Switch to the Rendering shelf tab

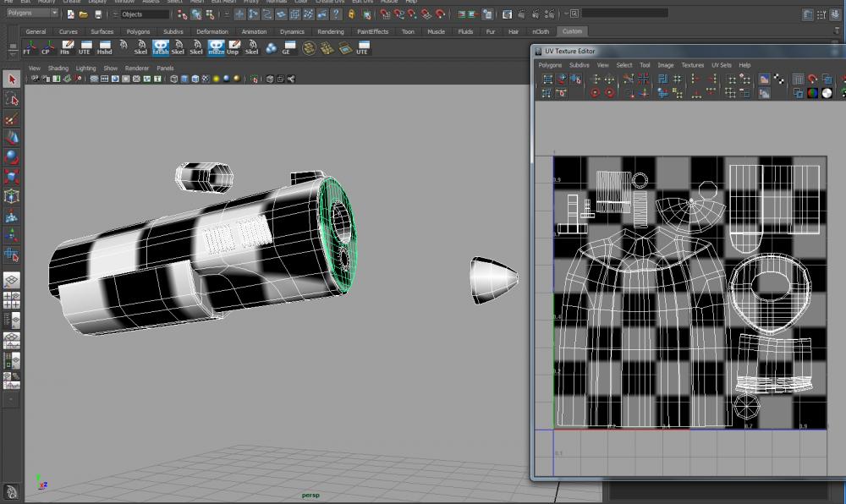click(331, 32)
